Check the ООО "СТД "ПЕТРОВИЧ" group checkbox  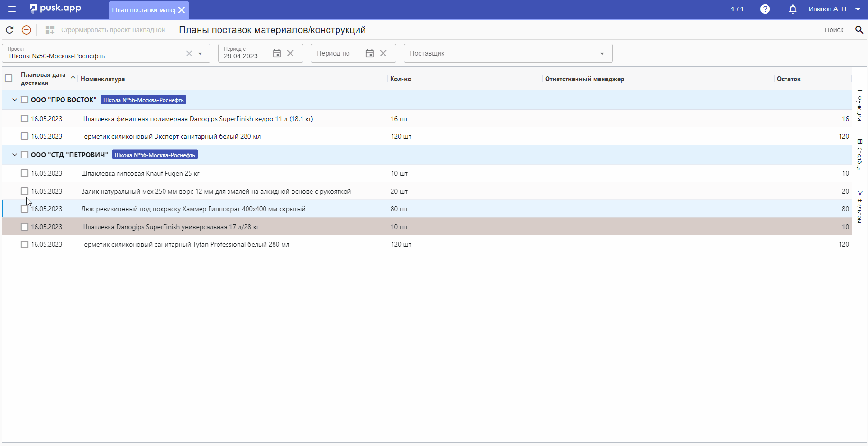coord(25,155)
